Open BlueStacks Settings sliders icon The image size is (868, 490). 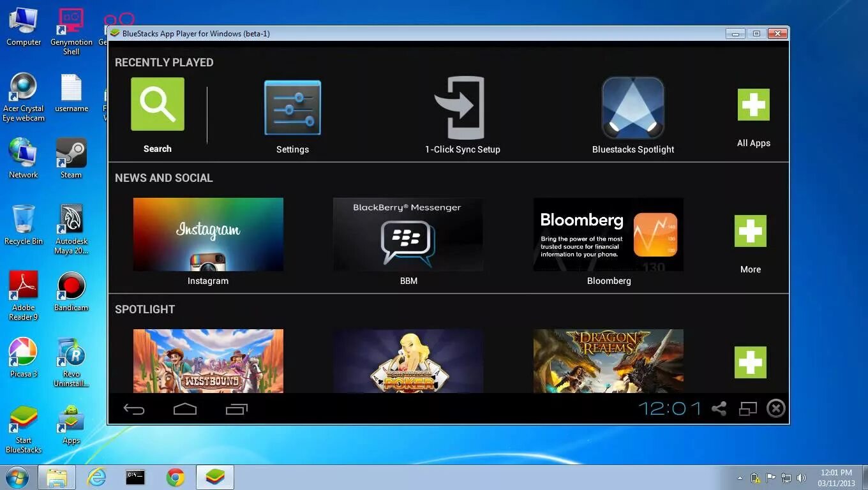tap(292, 107)
